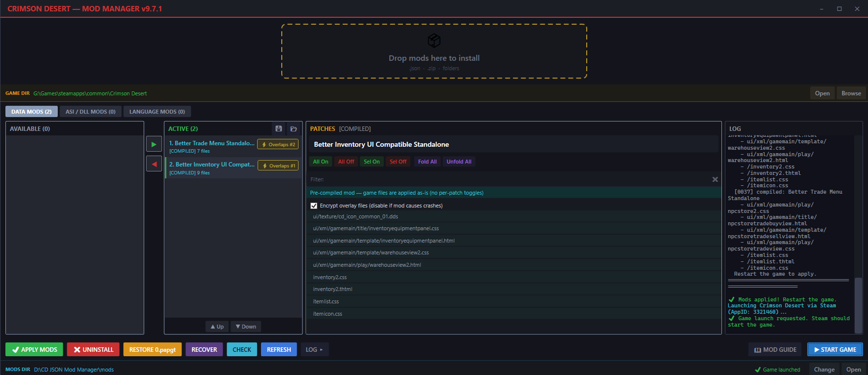Click the log panel scrollbar
Viewport: 868px width, 375px height.
click(859, 305)
